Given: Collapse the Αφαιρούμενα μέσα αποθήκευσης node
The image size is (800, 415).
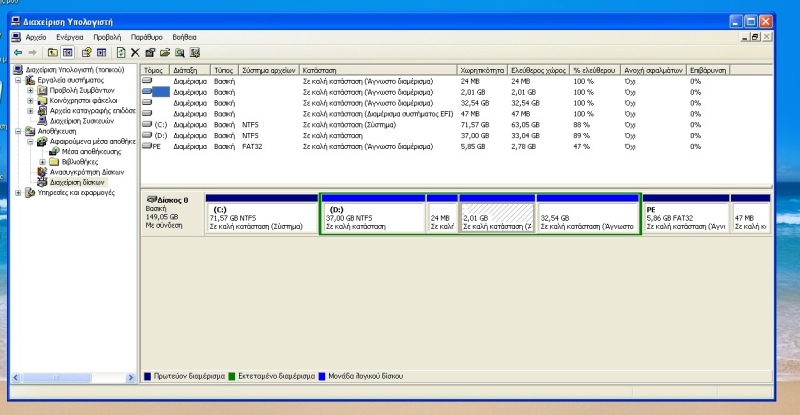Looking at the screenshot, I should point(30,141).
